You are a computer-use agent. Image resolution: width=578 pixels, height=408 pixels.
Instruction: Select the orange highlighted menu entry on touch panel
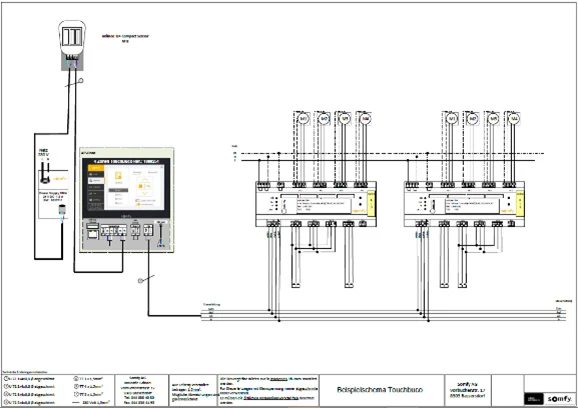click(96, 168)
